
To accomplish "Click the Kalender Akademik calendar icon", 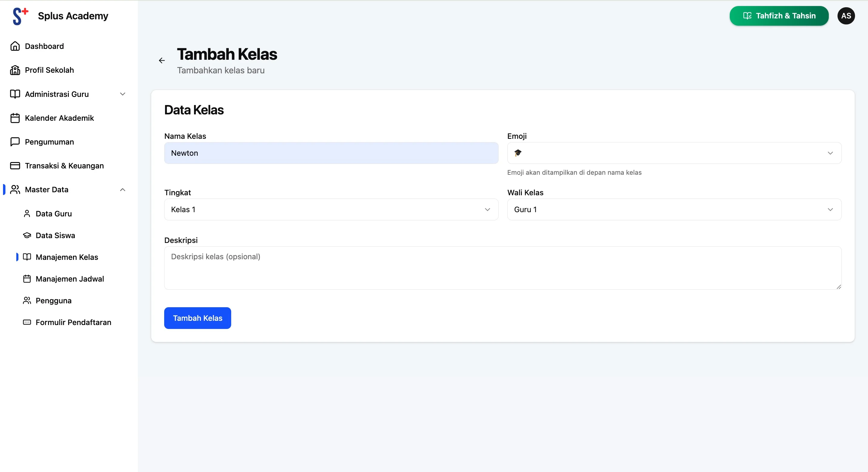I will 15,118.
